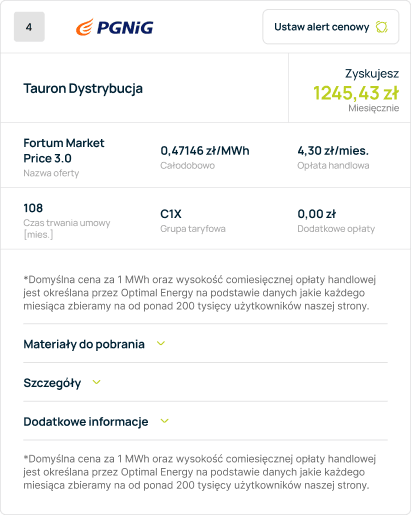
Task: Select the Fortum Market Price 3.0 offer name
Action: [64, 151]
